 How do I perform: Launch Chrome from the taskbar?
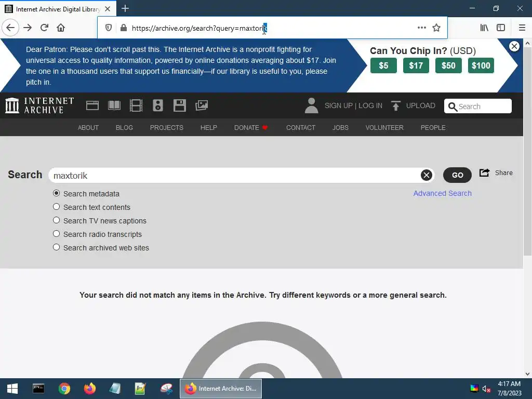pyautogui.click(x=64, y=389)
